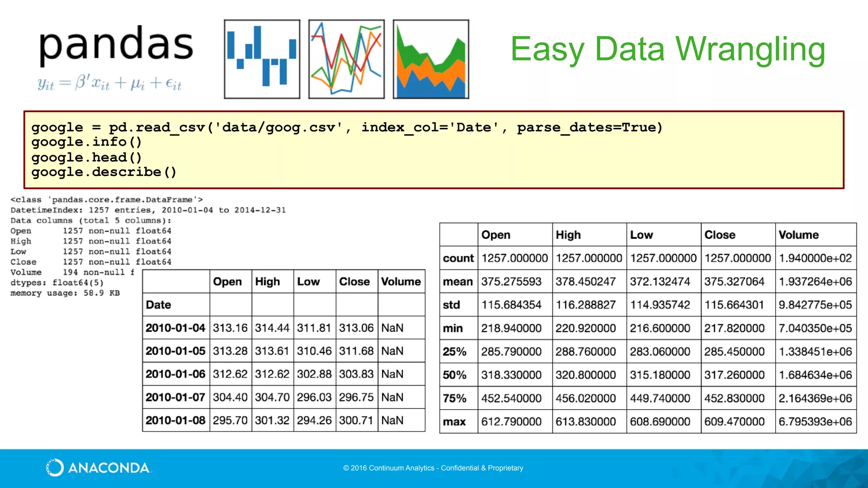Click the 'google.describe()' code line
Screen dimensions: 868x488
[x=104, y=172]
